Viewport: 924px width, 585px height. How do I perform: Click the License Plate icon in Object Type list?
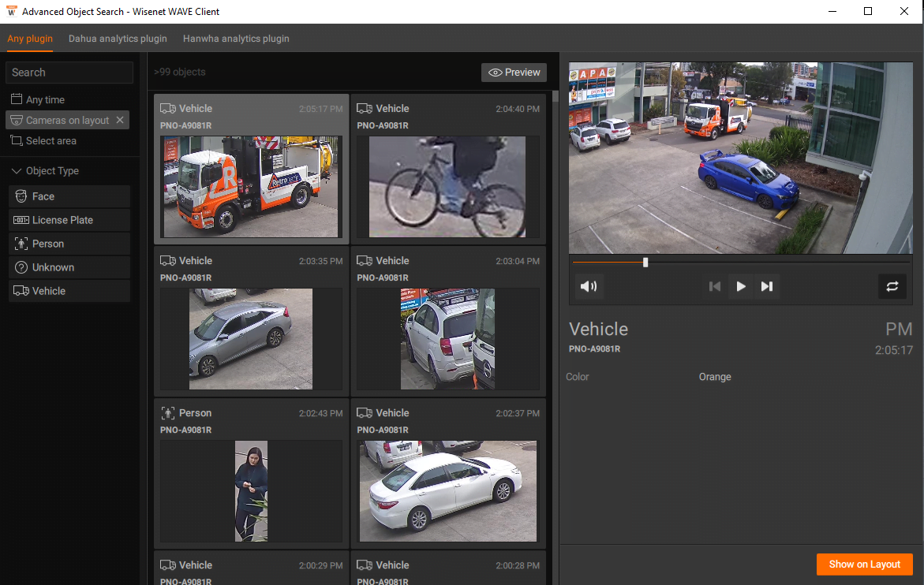tap(21, 220)
